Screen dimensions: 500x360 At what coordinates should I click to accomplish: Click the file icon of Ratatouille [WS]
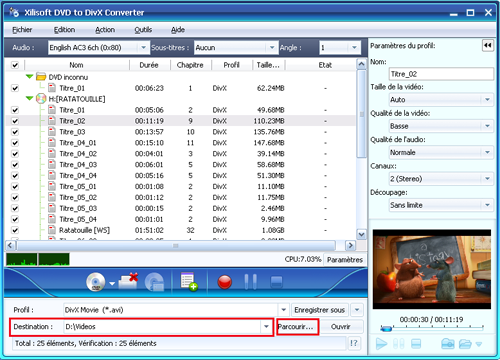pos(52,230)
